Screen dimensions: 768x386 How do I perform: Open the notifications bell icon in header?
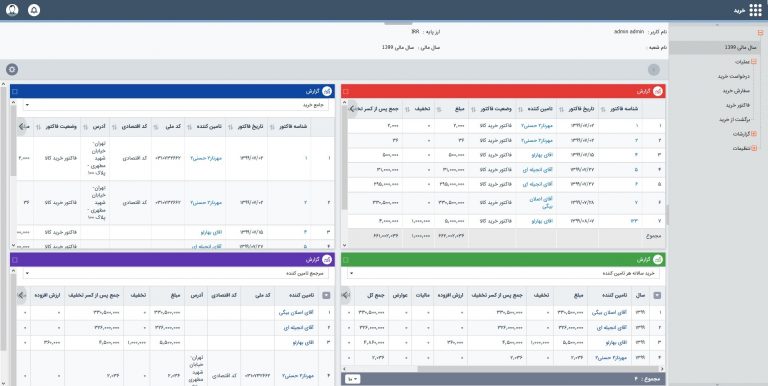click(x=34, y=10)
